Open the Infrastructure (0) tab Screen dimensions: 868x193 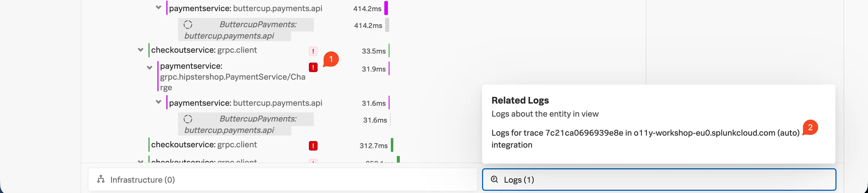pos(283,179)
